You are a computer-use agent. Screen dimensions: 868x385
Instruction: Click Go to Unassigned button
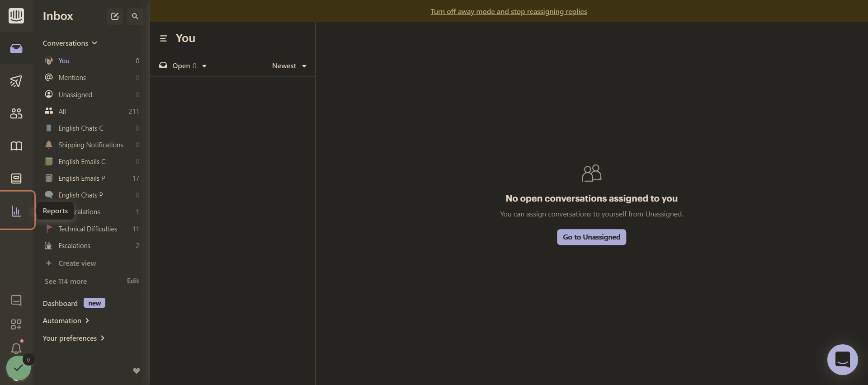point(591,237)
